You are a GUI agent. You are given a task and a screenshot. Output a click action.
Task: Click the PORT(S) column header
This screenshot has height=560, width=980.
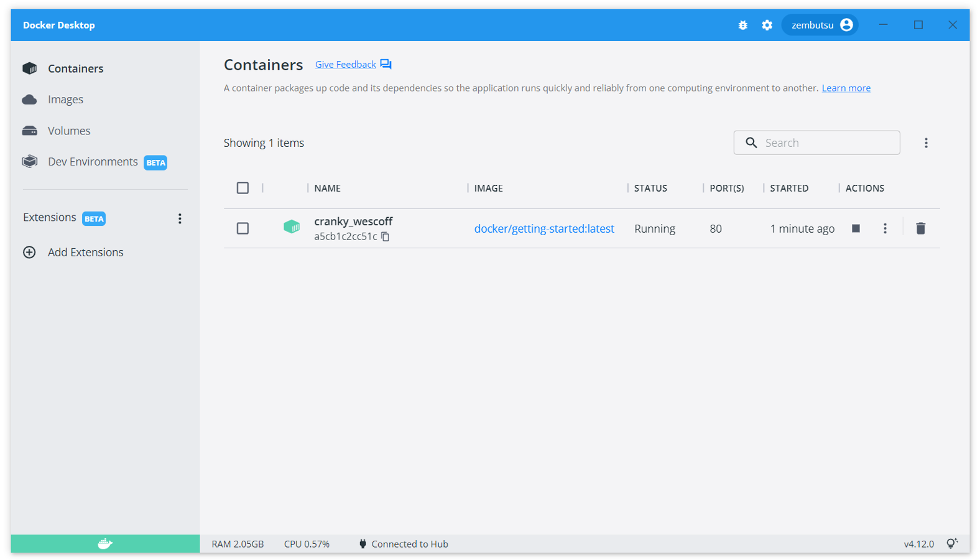pos(727,188)
